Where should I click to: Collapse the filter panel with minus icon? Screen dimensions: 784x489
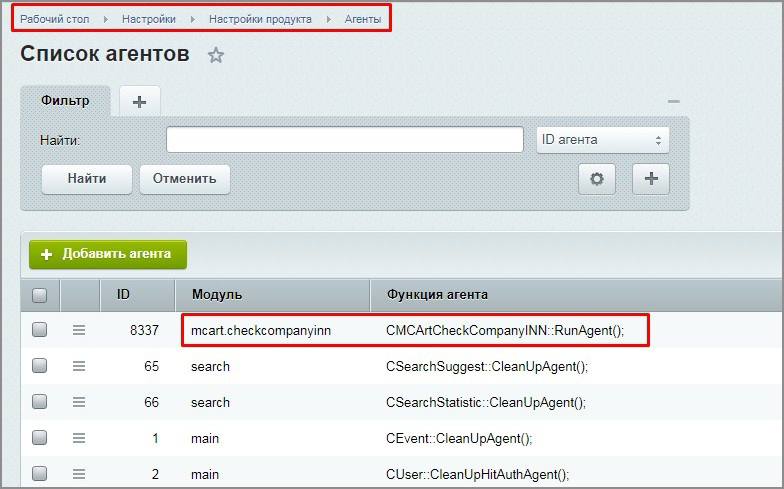click(x=673, y=102)
